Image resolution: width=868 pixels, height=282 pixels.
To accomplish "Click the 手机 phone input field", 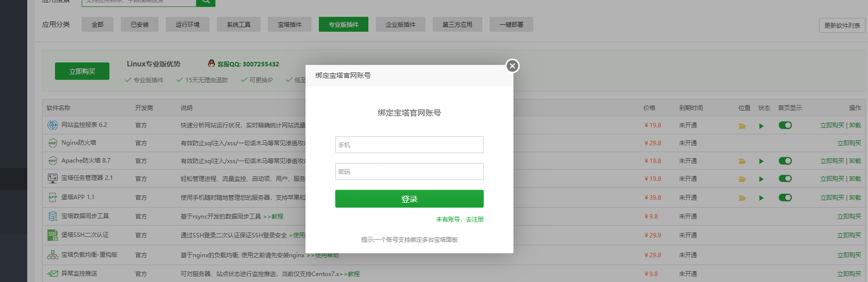I will pos(409,145).
